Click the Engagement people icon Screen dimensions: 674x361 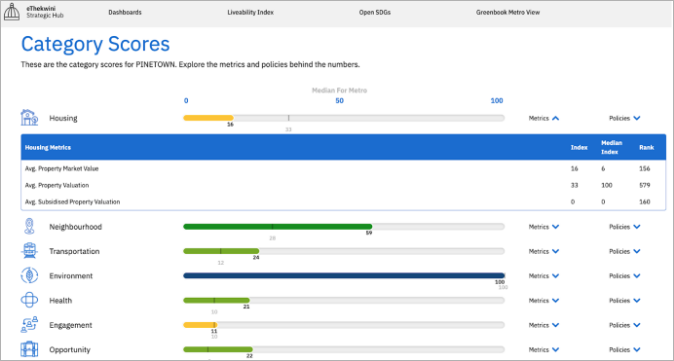coord(29,325)
